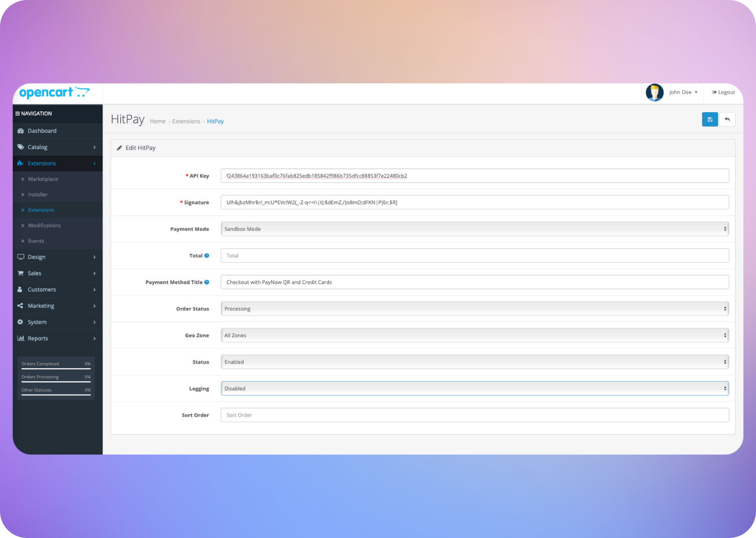Image resolution: width=756 pixels, height=538 pixels.
Task: Click the Sort Order input field
Action: click(475, 415)
